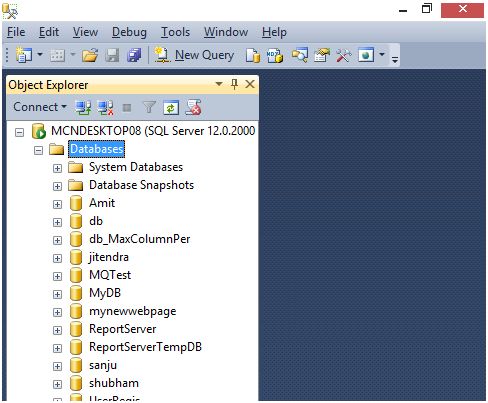Open toolbar overflow options arrow

coord(395,60)
